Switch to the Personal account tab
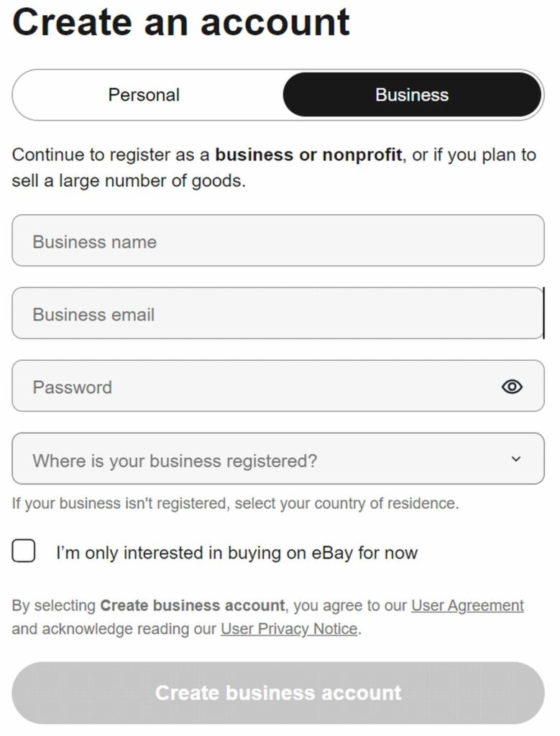560x736 pixels. [144, 95]
